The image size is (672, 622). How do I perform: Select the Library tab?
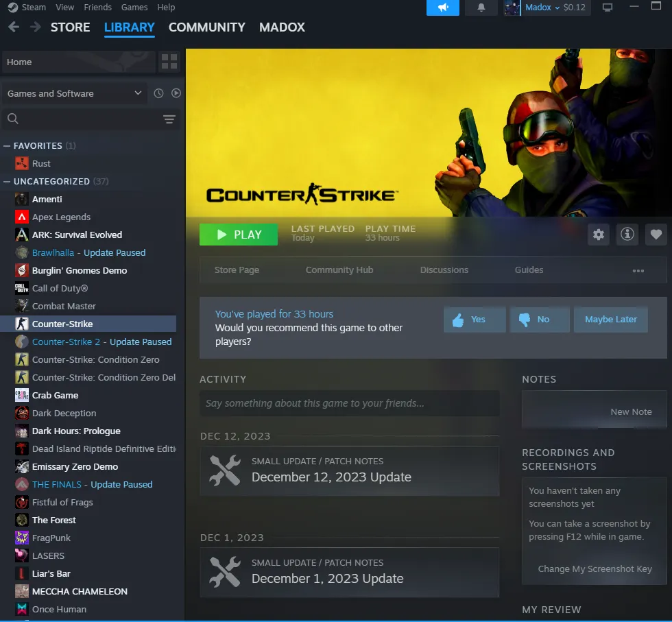point(130,27)
